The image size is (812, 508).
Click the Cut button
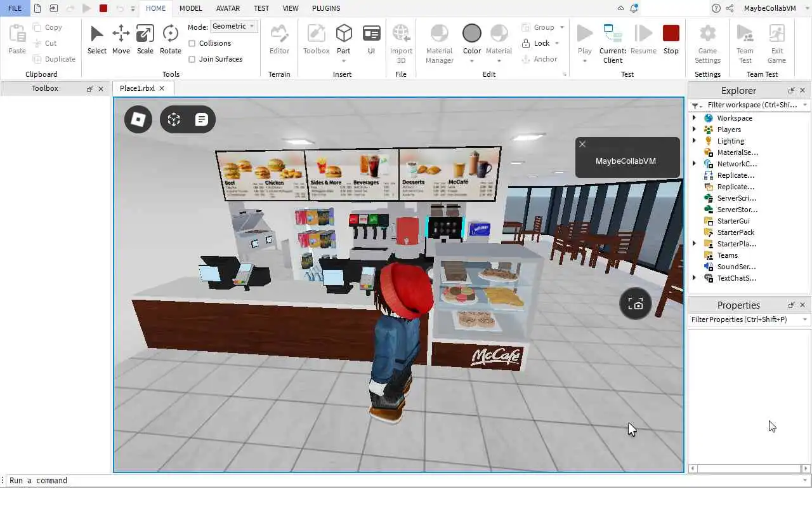click(x=45, y=43)
